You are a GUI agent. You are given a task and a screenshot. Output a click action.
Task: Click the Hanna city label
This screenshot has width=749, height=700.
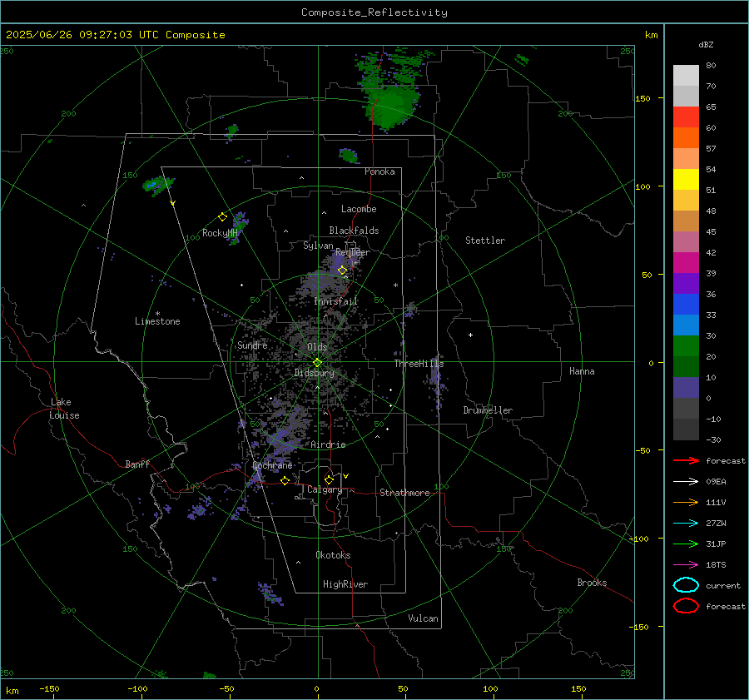(x=582, y=371)
